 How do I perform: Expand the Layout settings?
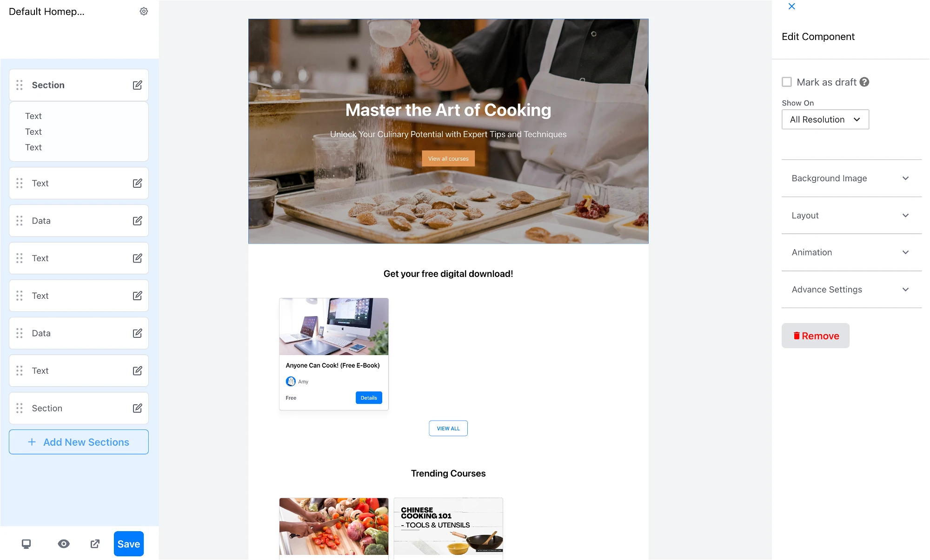coord(851,216)
